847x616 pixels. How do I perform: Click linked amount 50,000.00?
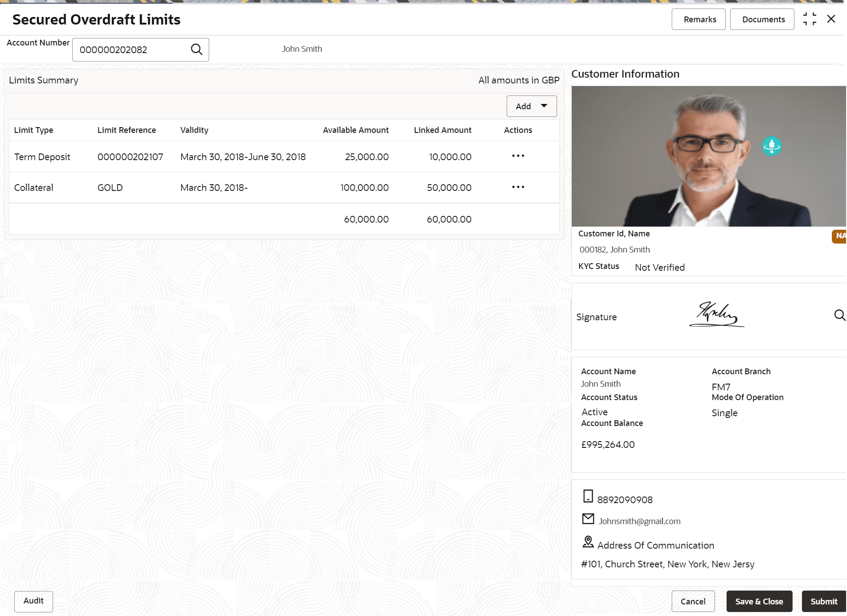pyautogui.click(x=449, y=188)
